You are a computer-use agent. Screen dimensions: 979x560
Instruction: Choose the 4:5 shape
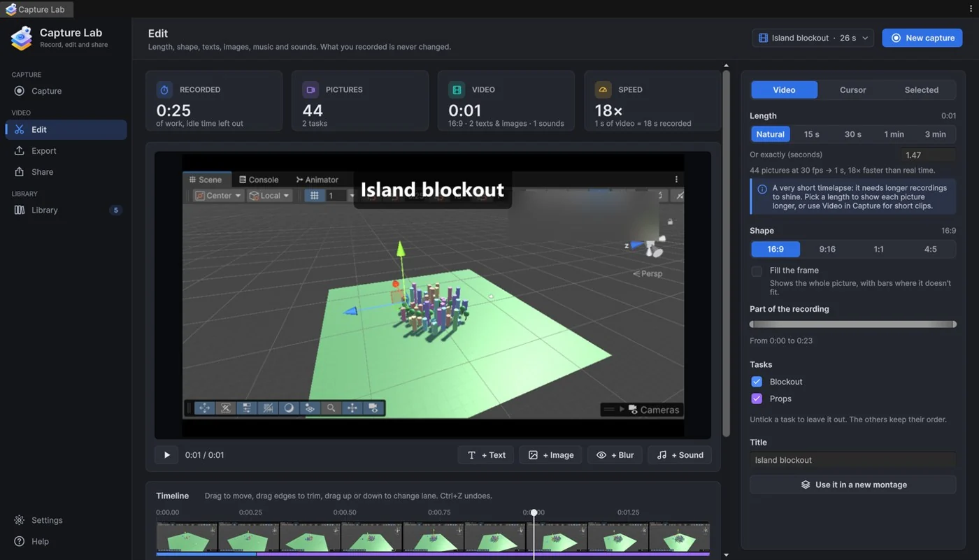tap(930, 249)
